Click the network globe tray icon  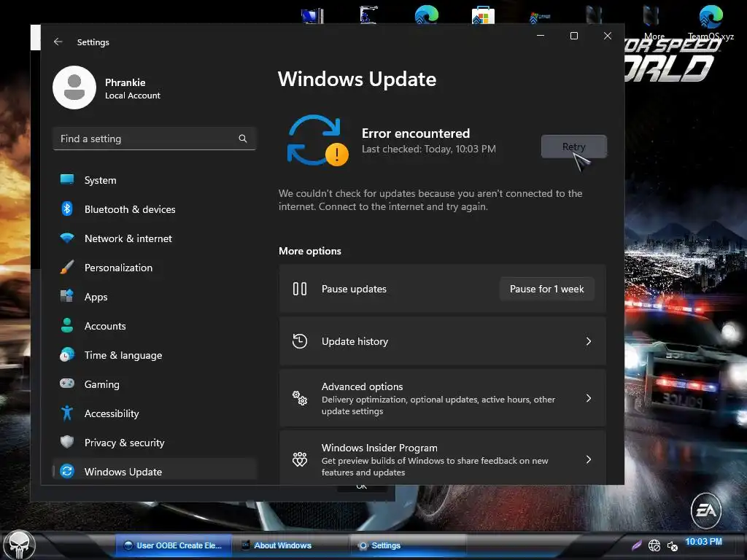[654, 545]
